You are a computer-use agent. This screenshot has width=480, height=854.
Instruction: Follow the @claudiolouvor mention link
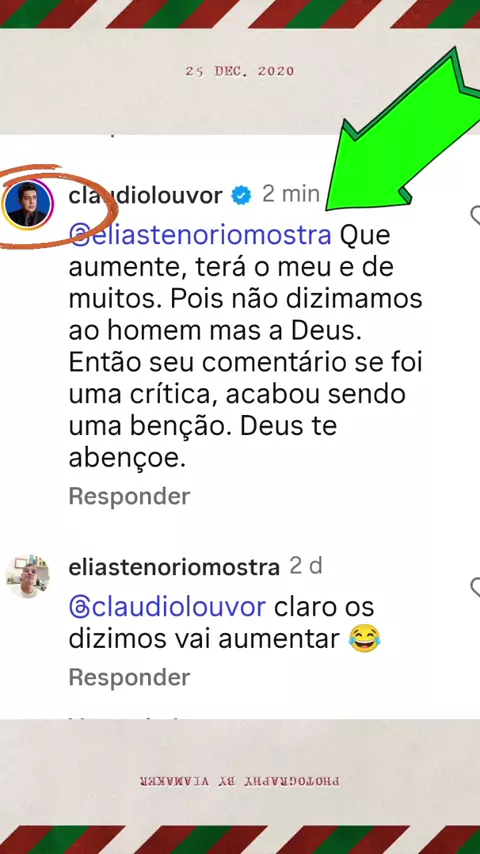[167, 608]
